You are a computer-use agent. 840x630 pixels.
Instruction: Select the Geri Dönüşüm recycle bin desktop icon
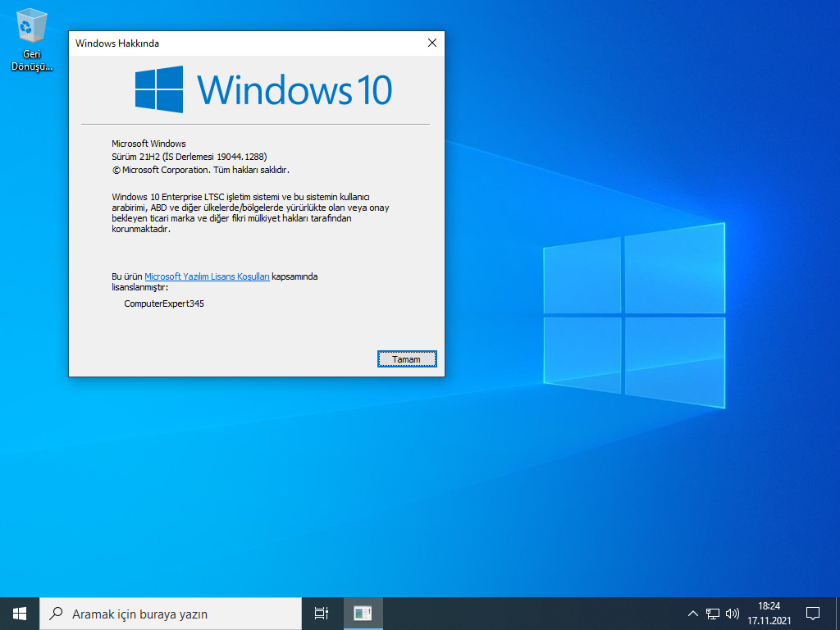32,41
